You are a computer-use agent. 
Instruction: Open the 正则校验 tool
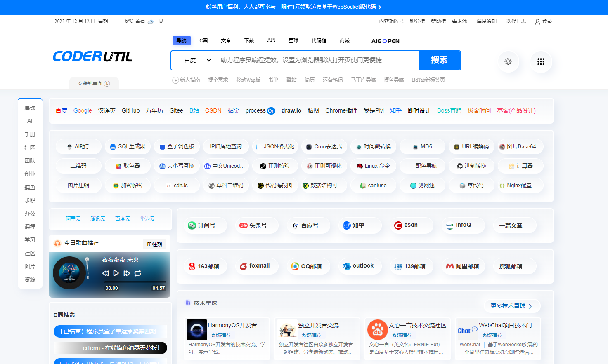tap(275, 166)
